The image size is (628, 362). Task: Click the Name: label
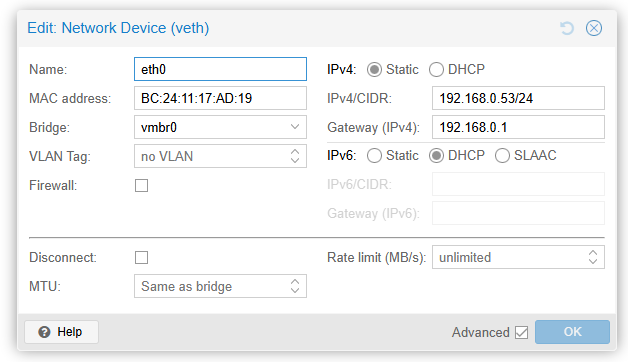(x=48, y=70)
